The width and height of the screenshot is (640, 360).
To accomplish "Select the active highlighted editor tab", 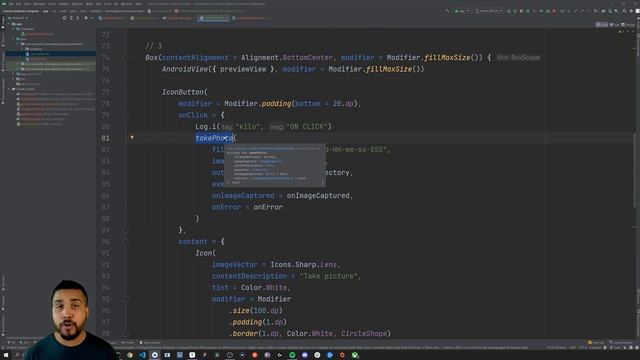I will point(214,18).
